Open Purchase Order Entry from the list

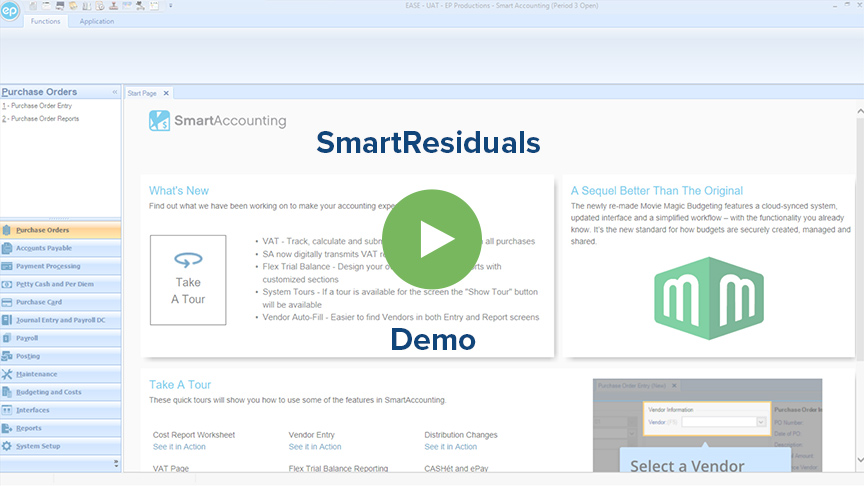[x=38, y=105]
